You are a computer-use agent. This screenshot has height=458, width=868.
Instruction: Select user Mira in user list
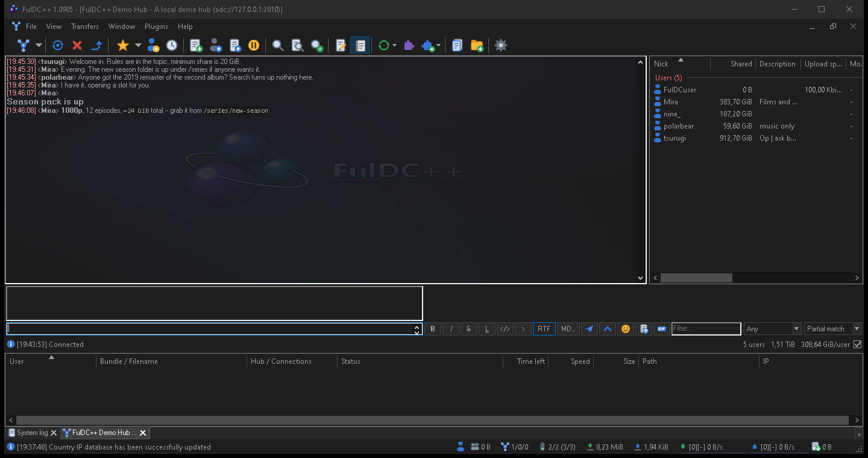tap(756, 102)
